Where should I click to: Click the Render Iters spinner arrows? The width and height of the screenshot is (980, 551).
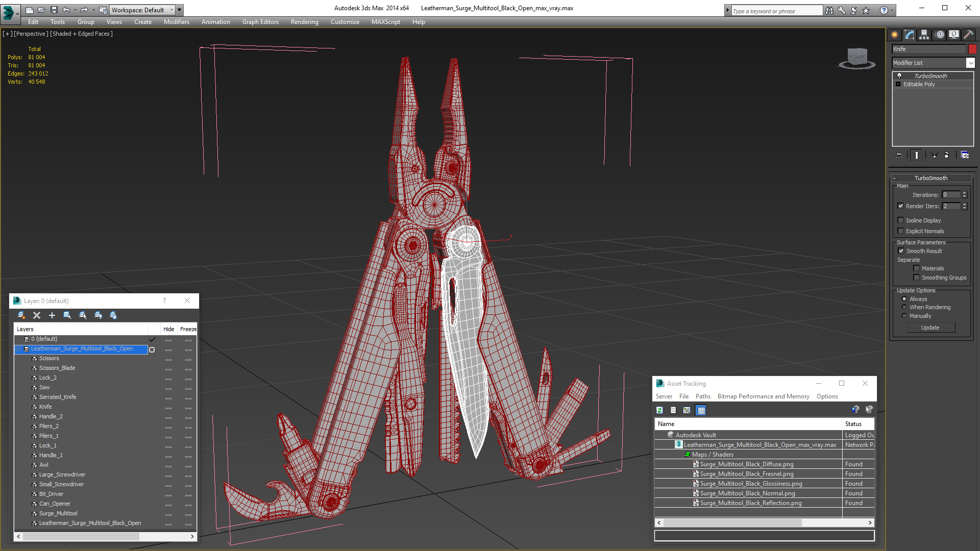965,206
